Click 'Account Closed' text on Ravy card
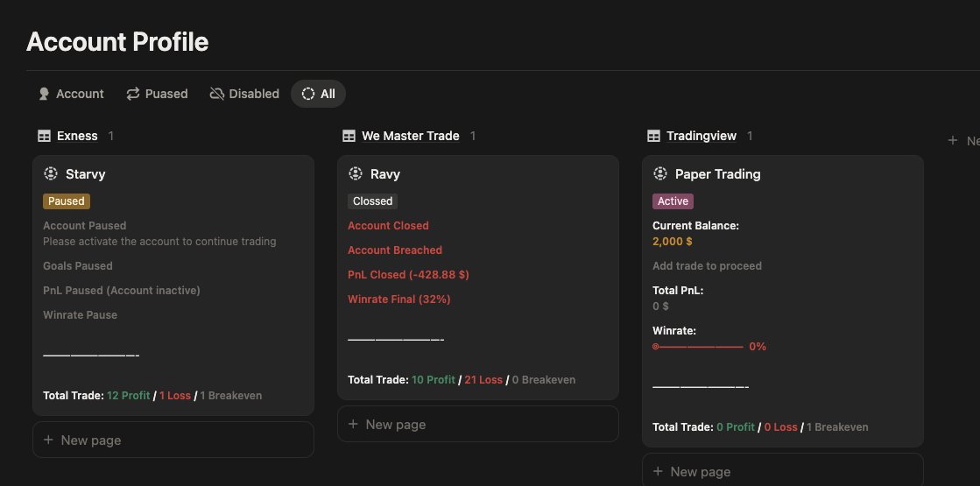Image resolution: width=980 pixels, height=486 pixels. tap(388, 226)
